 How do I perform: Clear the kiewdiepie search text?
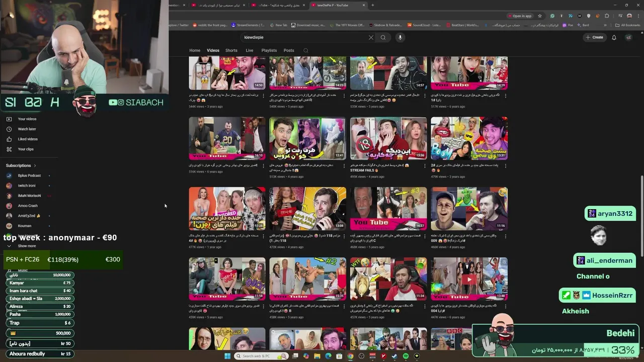point(371,37)
